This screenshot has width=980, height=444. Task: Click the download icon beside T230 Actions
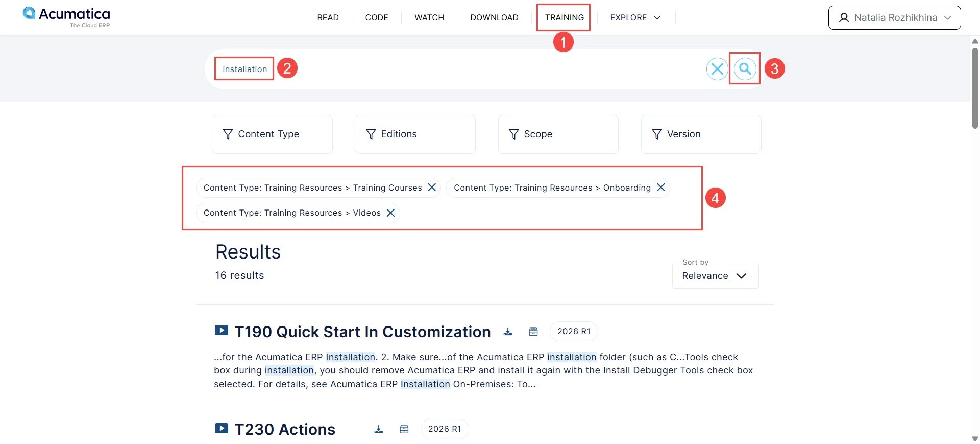coord(379,429)
